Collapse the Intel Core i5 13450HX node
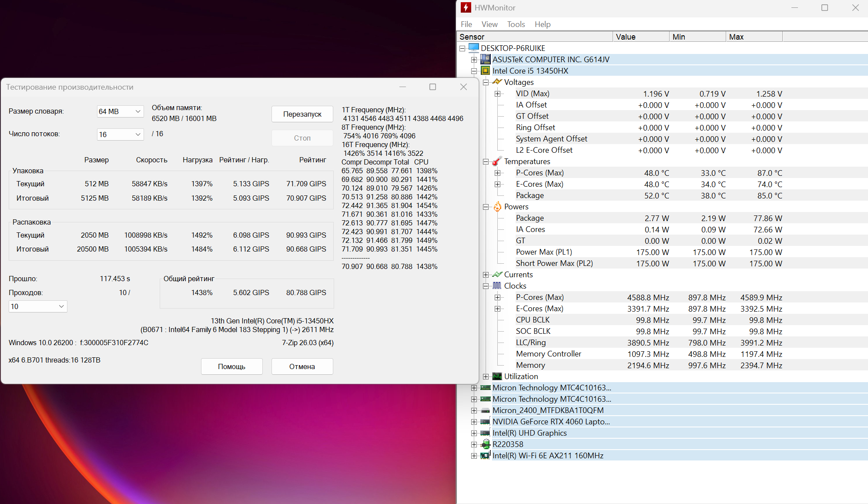Viewport: 868px width, 504px height. pos(474,71)
